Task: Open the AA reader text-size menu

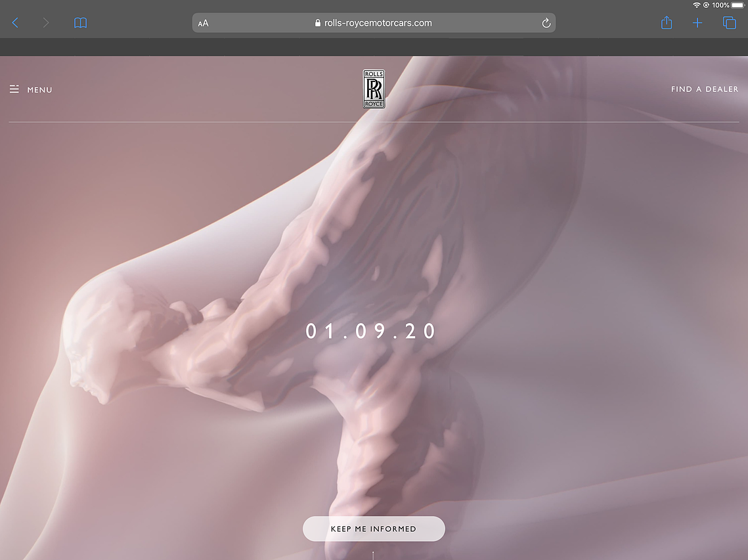Action: click(203, 23)
